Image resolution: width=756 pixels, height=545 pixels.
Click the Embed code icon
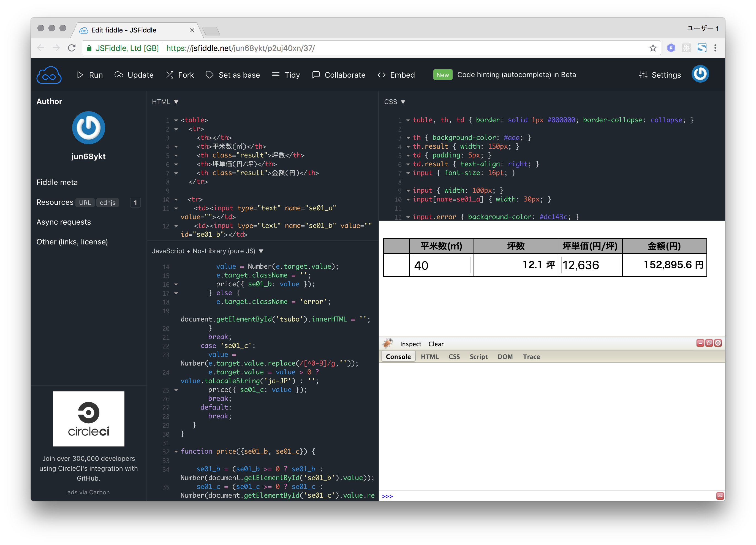[381, 75]
